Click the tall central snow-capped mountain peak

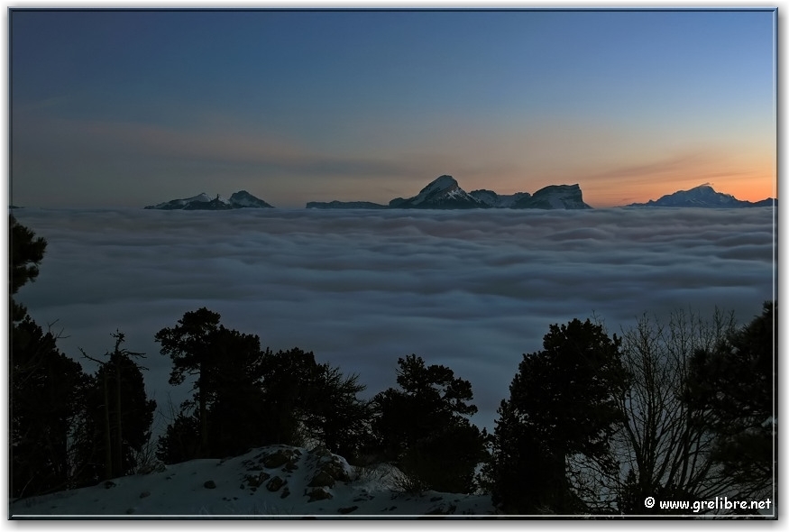(x=441, y=191)
